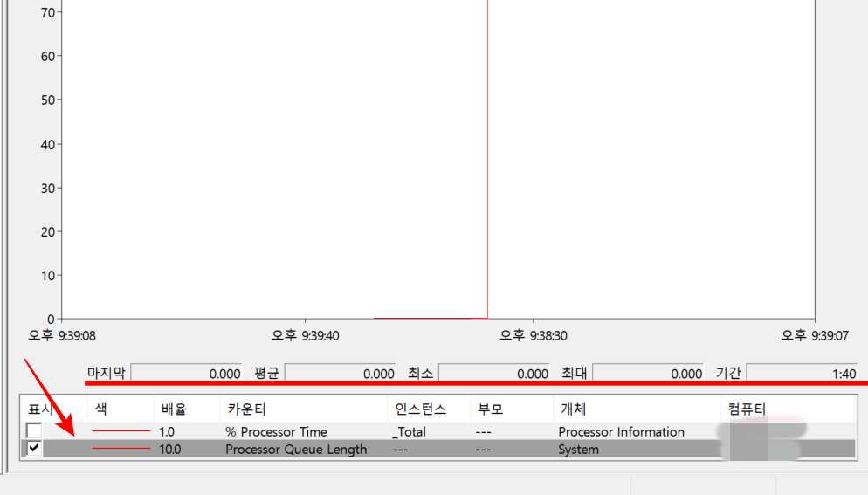
Task: Select the '% Processor Time' counter text
Action: (276, 432)
